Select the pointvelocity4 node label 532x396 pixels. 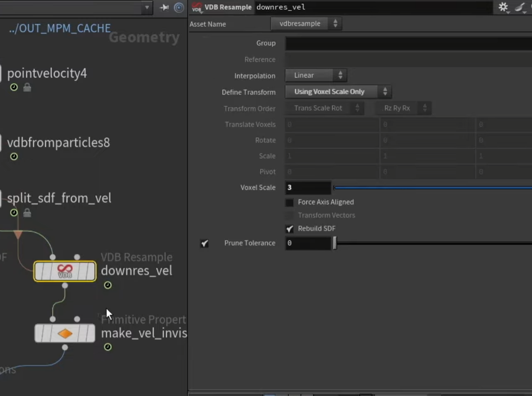click(x=47, y=73)
